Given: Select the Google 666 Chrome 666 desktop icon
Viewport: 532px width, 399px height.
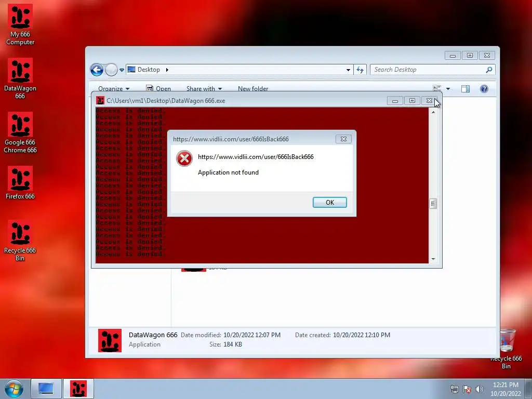Looking at the screenshot, I should pos(20,132).
